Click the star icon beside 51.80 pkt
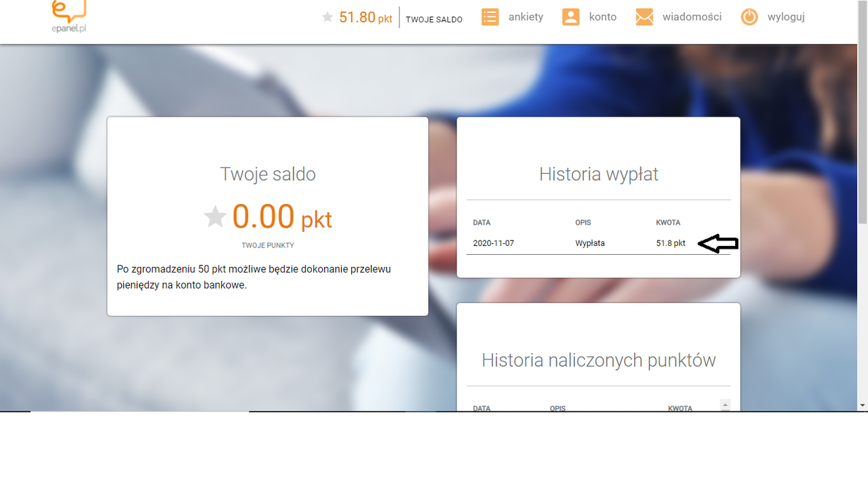 click(x=328, y=17)
